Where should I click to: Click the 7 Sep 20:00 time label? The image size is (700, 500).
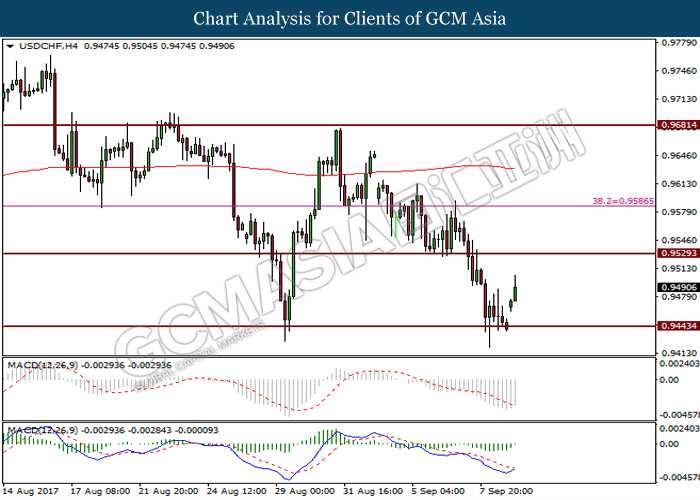(x=506, y=491)
